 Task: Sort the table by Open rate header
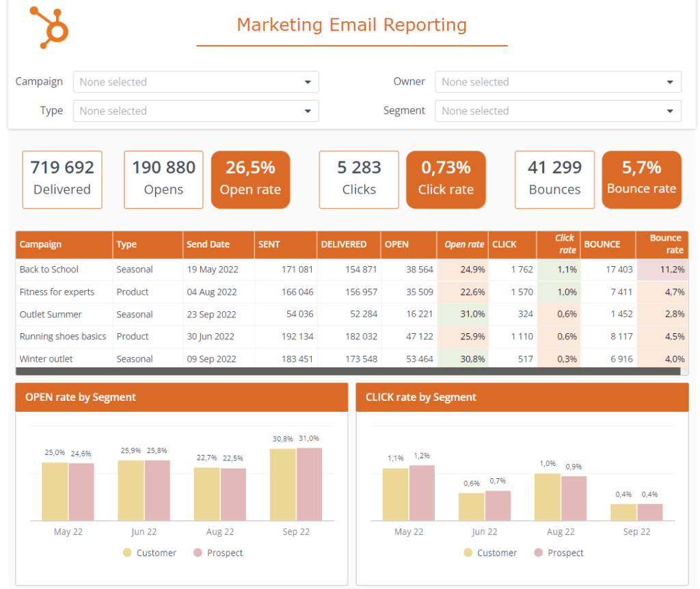click(x=463, y=244)
